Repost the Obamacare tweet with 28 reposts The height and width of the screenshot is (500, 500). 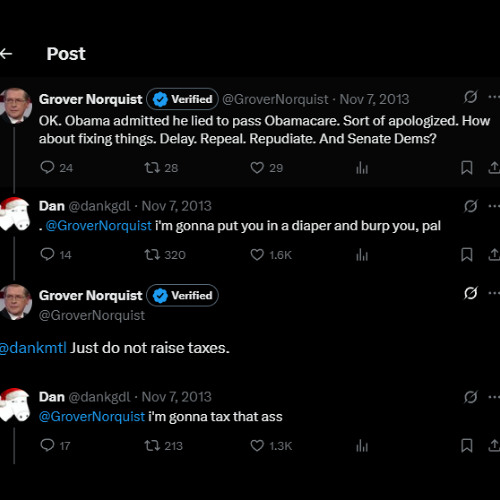click(x=152, y=168)
